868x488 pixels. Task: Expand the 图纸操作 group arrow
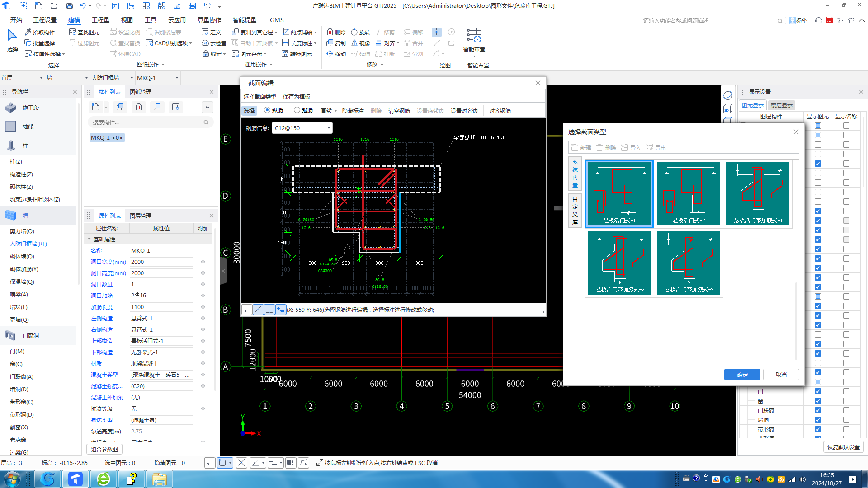click(163, 65)
